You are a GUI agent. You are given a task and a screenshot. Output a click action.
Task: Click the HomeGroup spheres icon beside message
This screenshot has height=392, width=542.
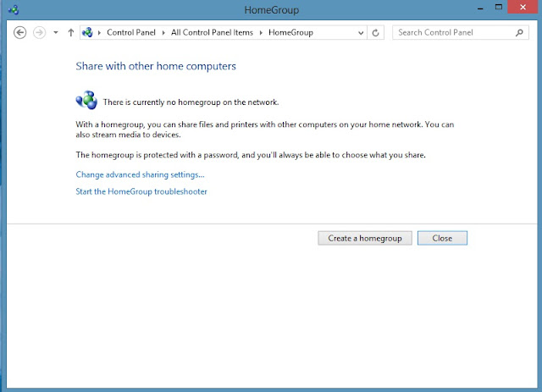click(x=86, y=100)
